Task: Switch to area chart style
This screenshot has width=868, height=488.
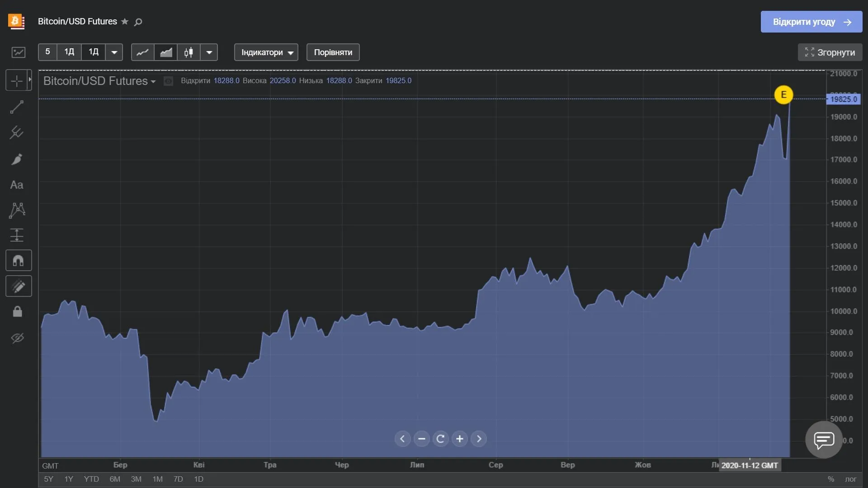Action: [166, 52]
